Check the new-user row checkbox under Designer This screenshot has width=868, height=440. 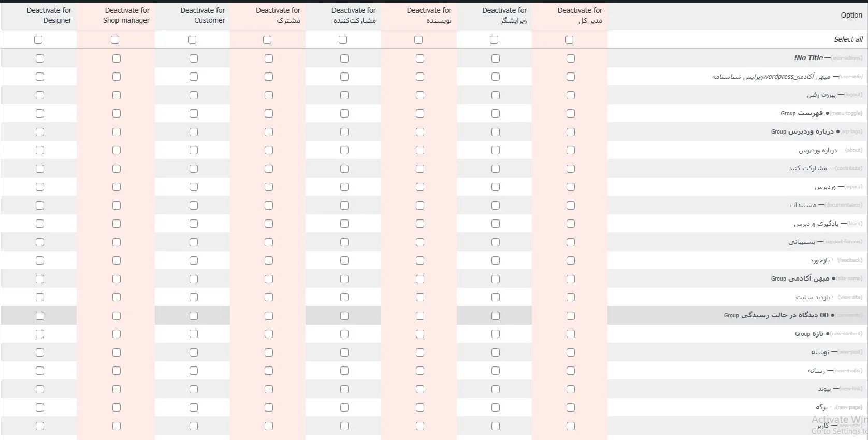[40, 426]
